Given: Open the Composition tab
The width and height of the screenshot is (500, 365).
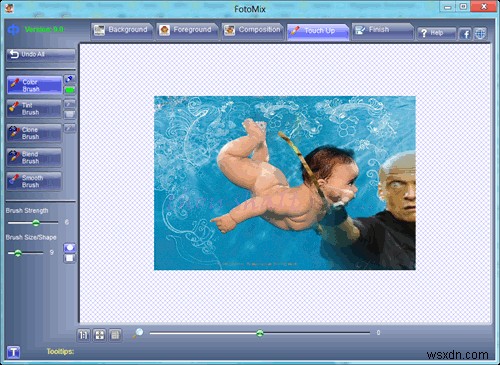Looking at the screenshot, I should click(x=253, y=31).
